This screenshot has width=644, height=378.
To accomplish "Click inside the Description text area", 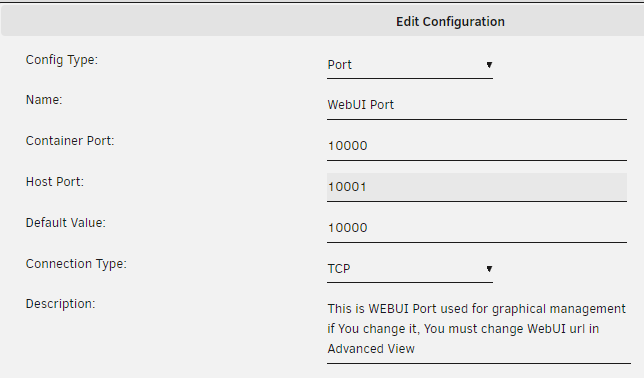I will coord(478,330).
